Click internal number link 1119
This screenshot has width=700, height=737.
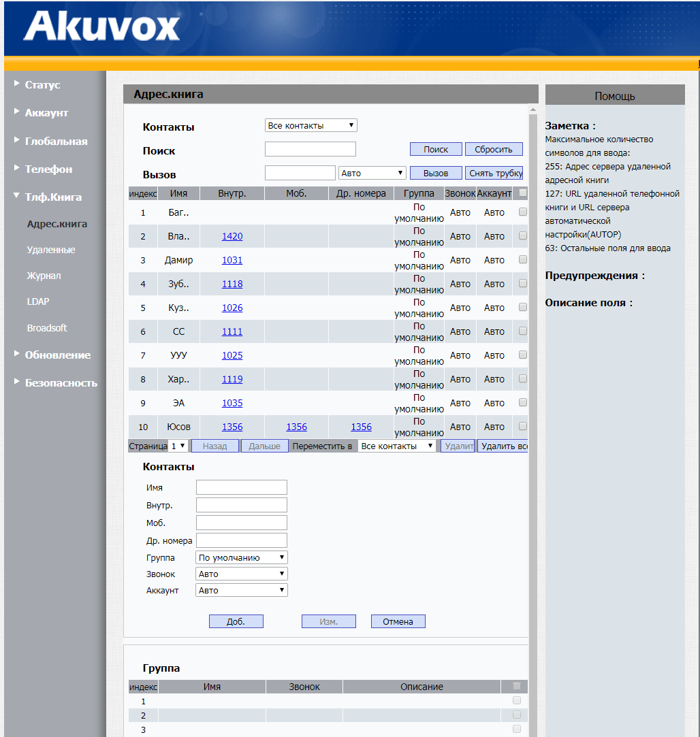tap(232, 379)
